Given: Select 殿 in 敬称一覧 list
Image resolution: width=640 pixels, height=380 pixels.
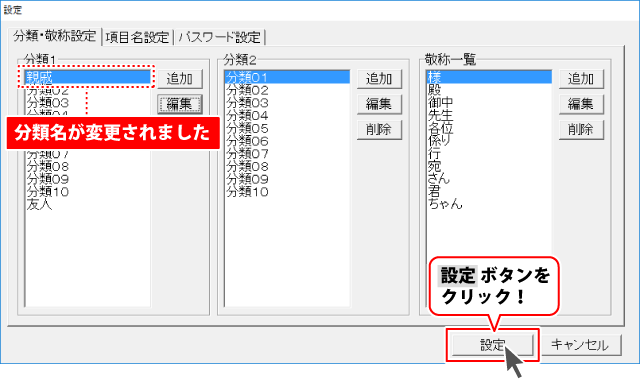Looking at the screenshot, I should [x=489, y=90].
